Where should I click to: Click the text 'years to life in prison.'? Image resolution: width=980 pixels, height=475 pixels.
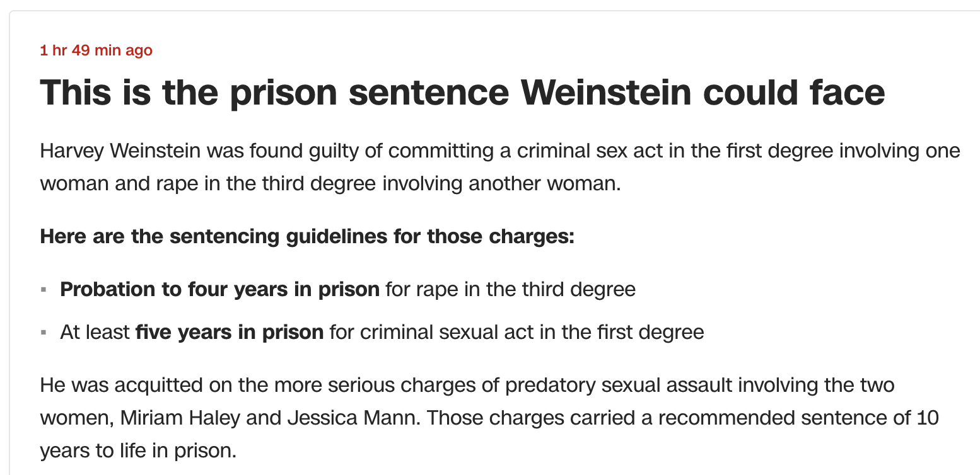[x=138, y=450]
